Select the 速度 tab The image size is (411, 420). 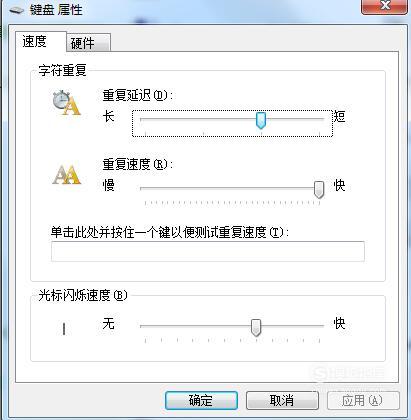point(41,42)
